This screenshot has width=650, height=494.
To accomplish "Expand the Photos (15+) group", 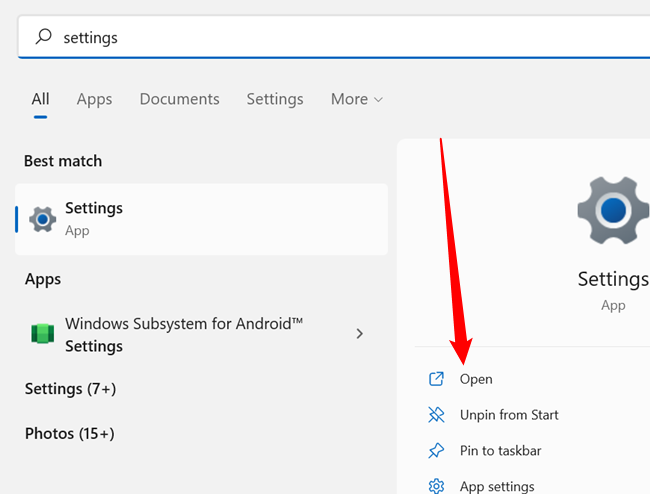I will [70, 433].
